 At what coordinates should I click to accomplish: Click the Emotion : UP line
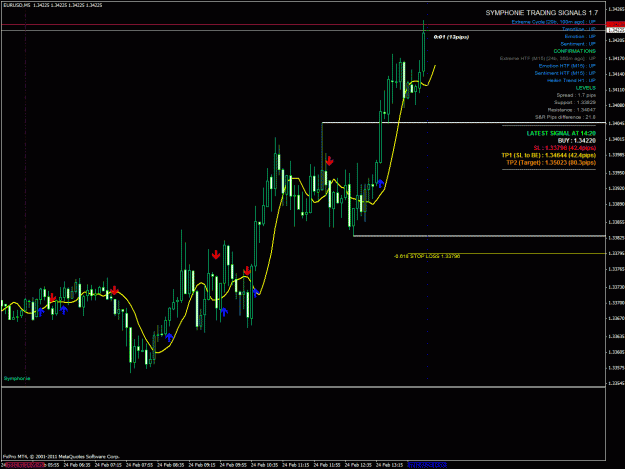(580, 36)
